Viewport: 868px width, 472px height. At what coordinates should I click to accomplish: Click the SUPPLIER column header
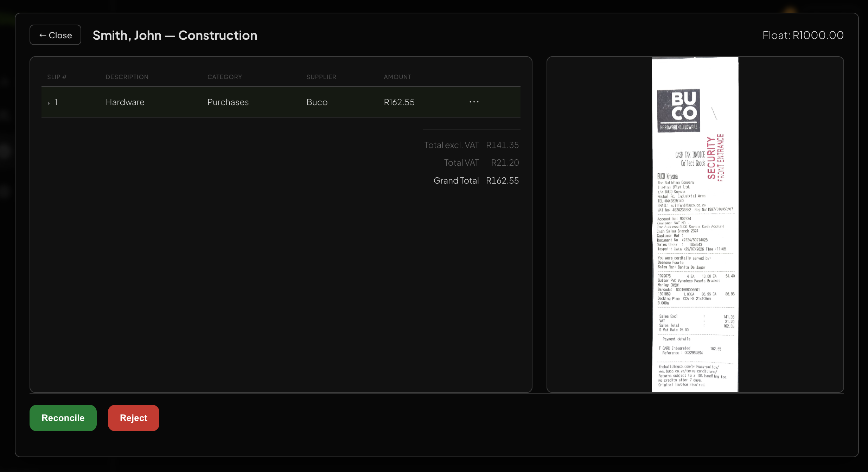[321, 77]
